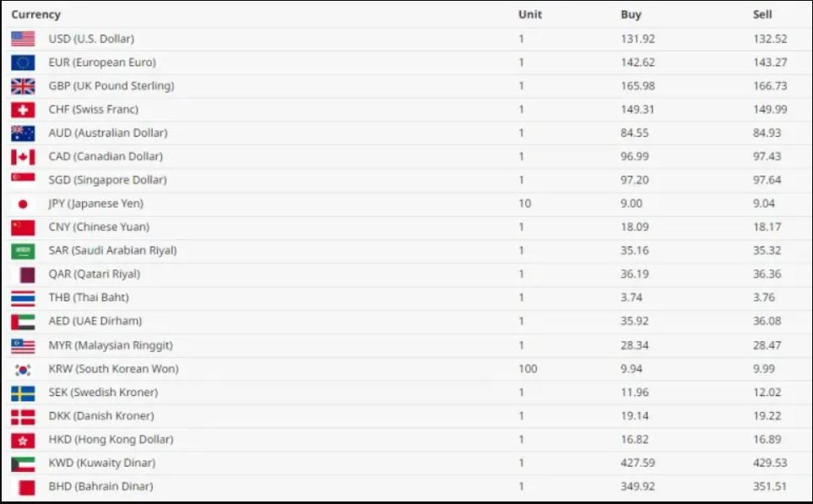Click the European Union flag icon
The height and width of the screenshot is (504, 813).
pyautogui.click(x=23, y=62)
